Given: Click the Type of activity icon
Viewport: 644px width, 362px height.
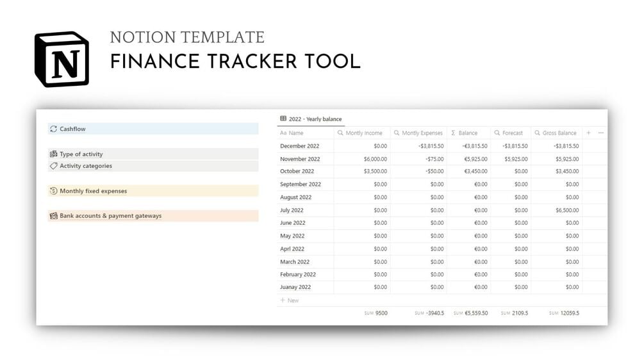Looking at the screenshot, I should 53,154.
